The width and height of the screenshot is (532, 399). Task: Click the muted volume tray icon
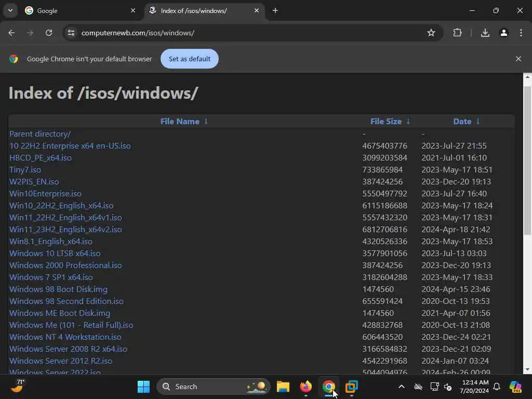coord(448,387)
